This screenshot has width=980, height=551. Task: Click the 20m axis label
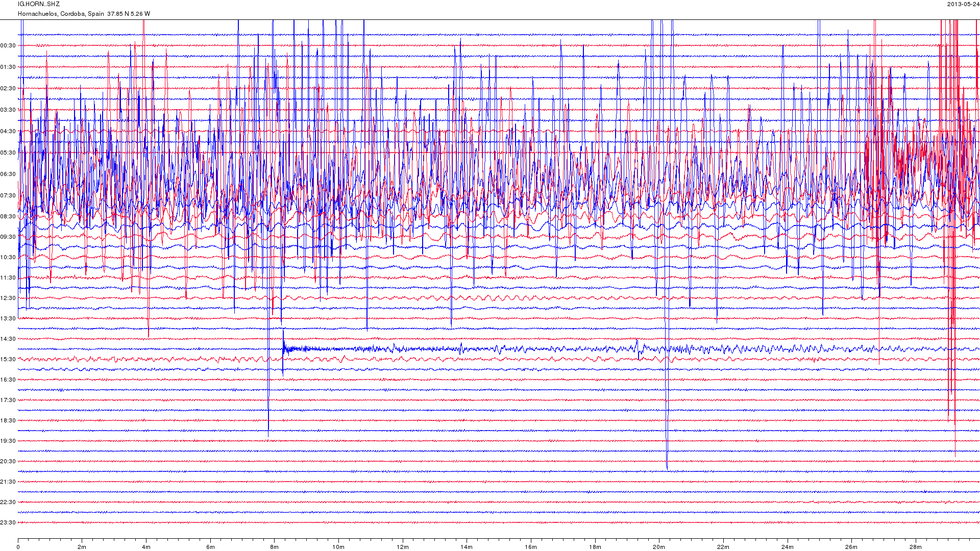click(659, 547)
